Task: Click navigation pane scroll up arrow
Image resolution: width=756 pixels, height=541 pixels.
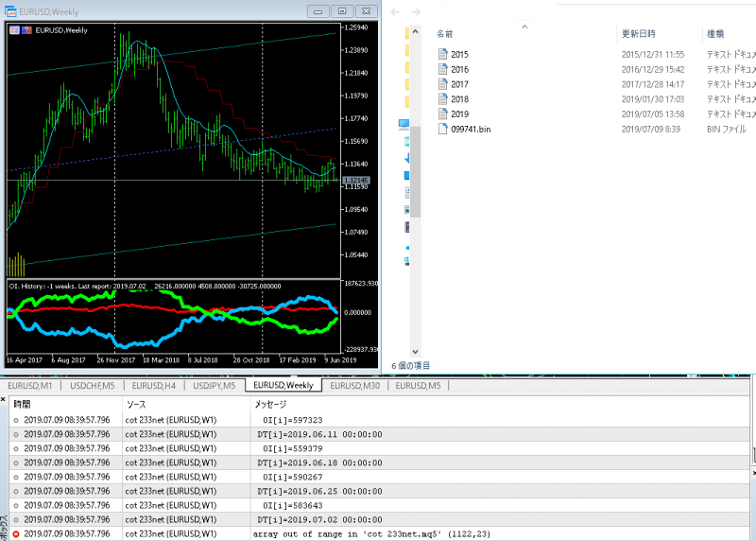Action: [x=415, y=32]
